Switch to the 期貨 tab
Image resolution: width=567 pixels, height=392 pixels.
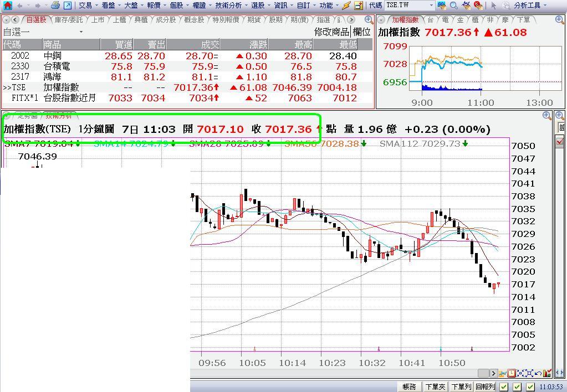(x=254, y=20)
